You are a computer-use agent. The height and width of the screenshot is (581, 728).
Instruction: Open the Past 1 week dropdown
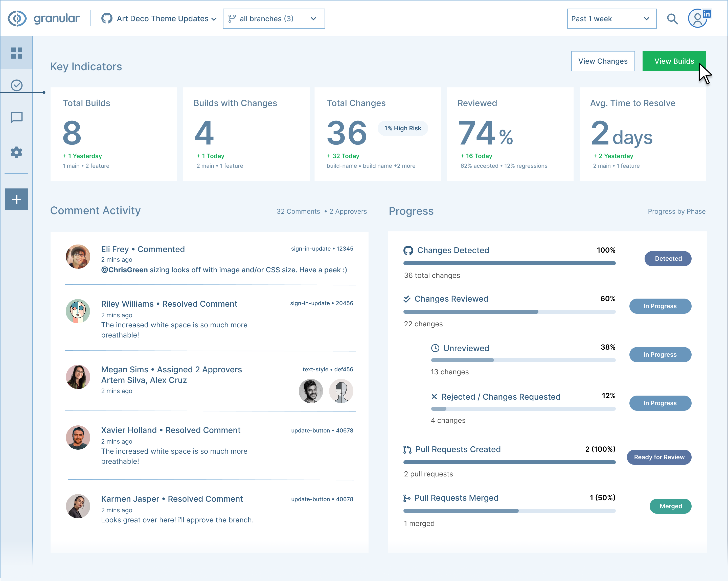(x=611, y=19)
